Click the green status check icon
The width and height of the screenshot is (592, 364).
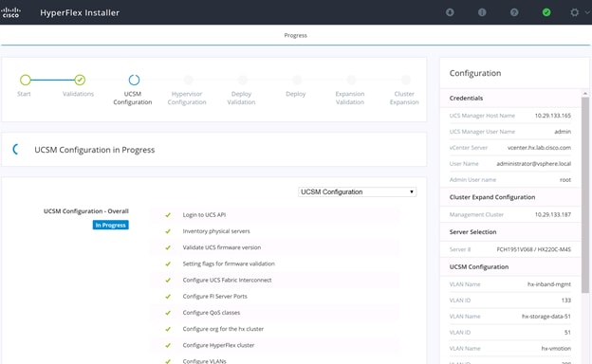click(x=546, y=12)
